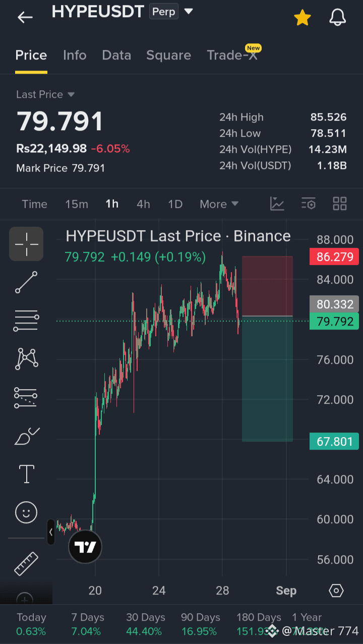Tap the 24h Vol(HYPE) 14.23M value
The height and width of the screenshot is (644, 363).
pyautogui.click(x=328, y=149)
